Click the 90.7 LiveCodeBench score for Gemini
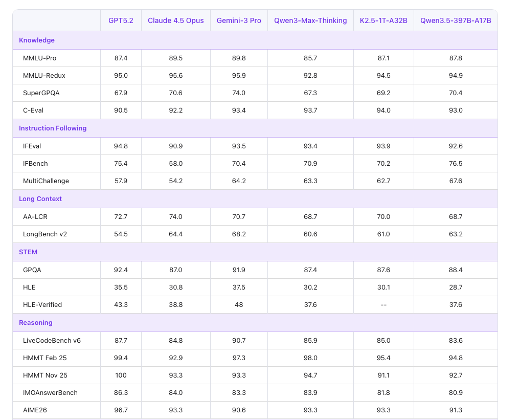520x420 pixels. (239, 341)
